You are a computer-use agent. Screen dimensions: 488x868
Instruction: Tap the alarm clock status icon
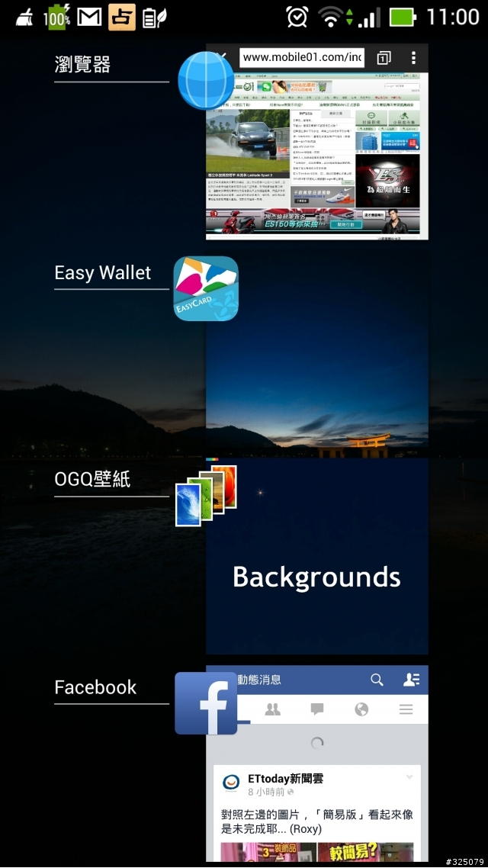[x=297, y=17]
